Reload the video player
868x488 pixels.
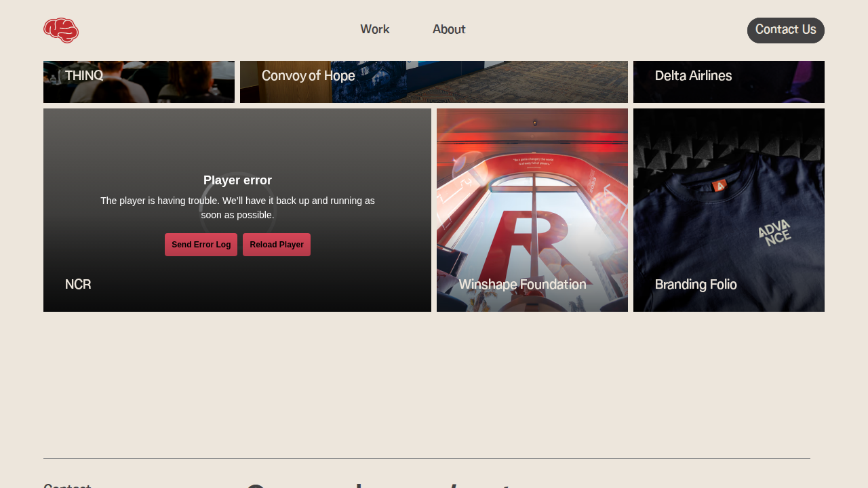click(x=277, y=245)
